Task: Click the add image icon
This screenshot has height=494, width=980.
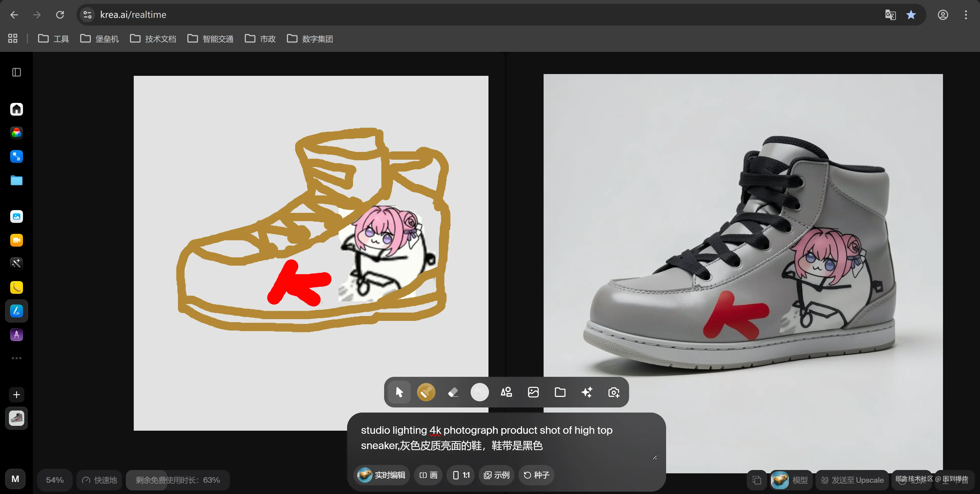Action: click(533, 392)
